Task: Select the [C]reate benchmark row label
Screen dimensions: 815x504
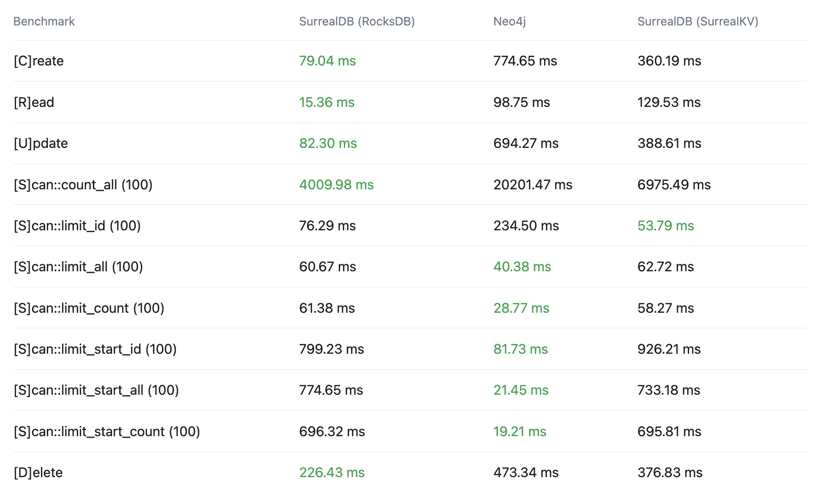Action: [x=39, y=61]
